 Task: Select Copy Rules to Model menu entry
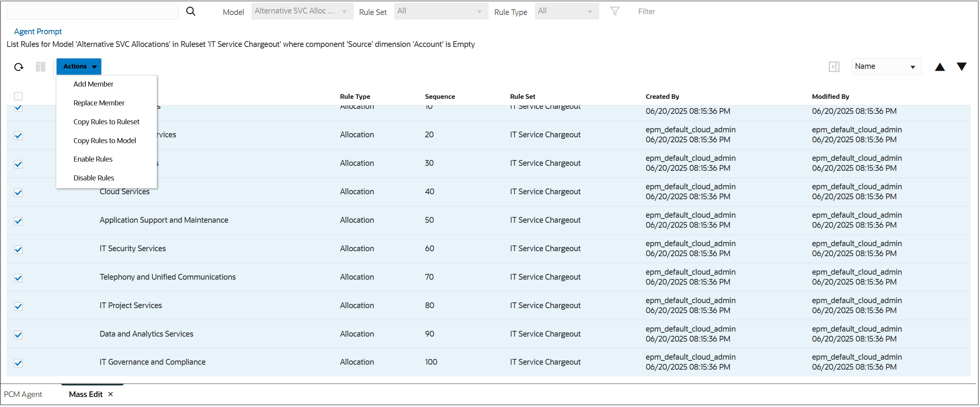tap(104, 140)
